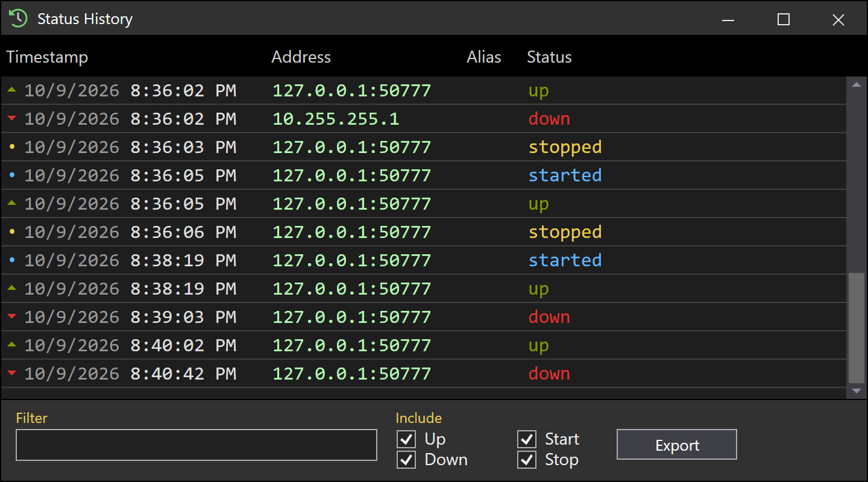Click the Export button

(x=677, y=445)
